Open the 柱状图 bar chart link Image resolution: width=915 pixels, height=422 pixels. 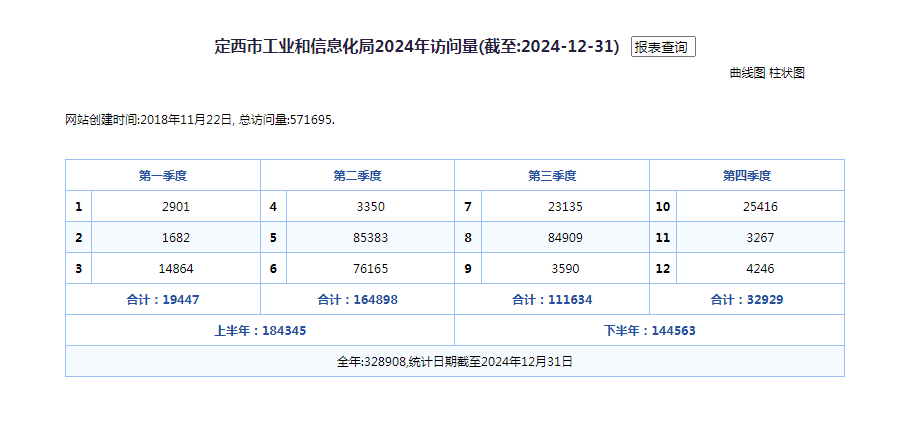click(x=787, y=73)
